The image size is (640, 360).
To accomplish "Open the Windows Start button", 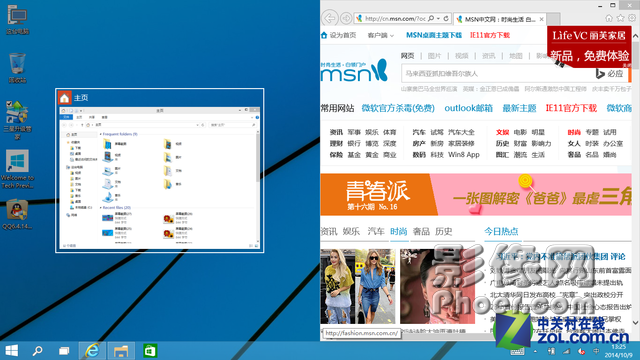I will 11,351.
